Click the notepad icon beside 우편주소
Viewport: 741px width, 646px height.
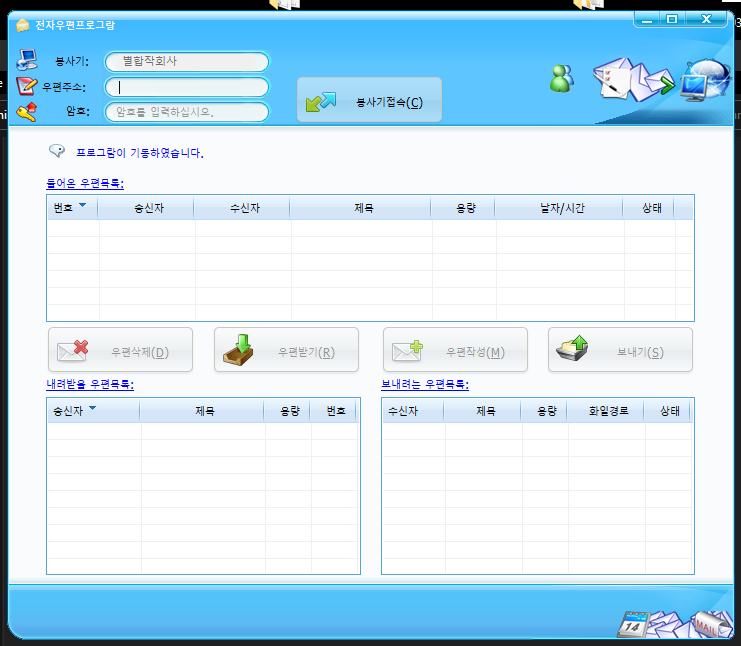[27, 86]
